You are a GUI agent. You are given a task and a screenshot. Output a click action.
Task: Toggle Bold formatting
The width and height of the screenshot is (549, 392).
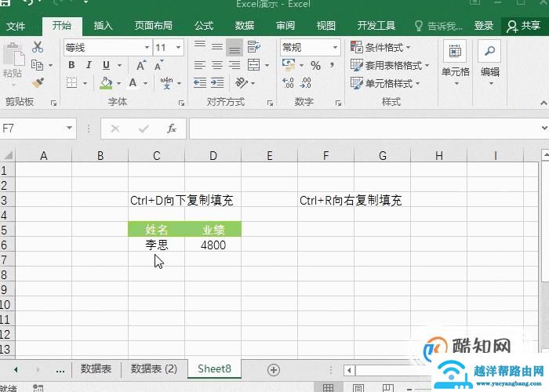(x=71, y=65)
